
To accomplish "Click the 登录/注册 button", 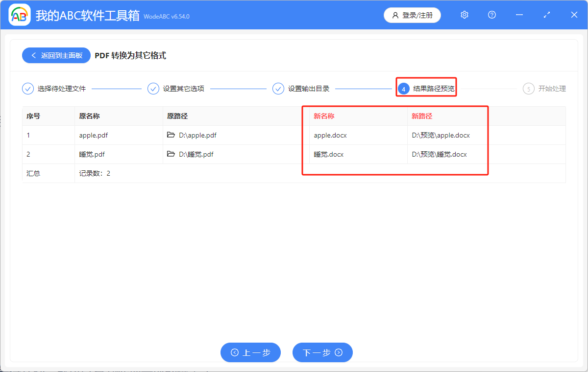I will pos(412,15).
